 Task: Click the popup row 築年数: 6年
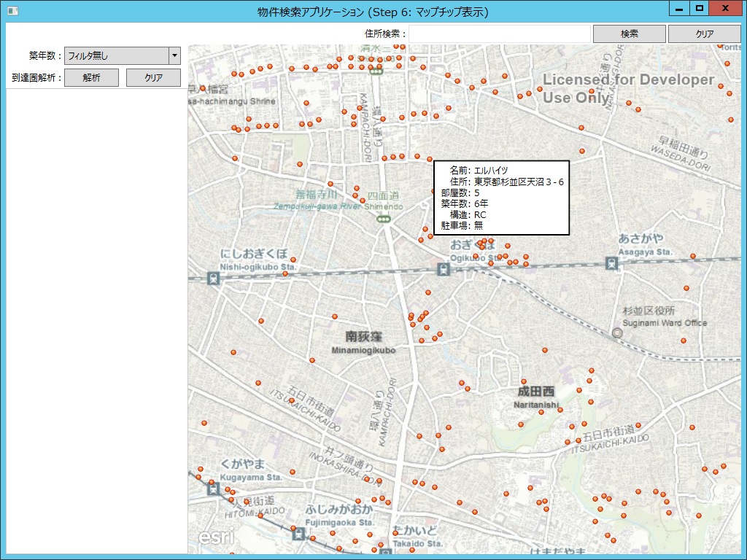tap(465, 204)
